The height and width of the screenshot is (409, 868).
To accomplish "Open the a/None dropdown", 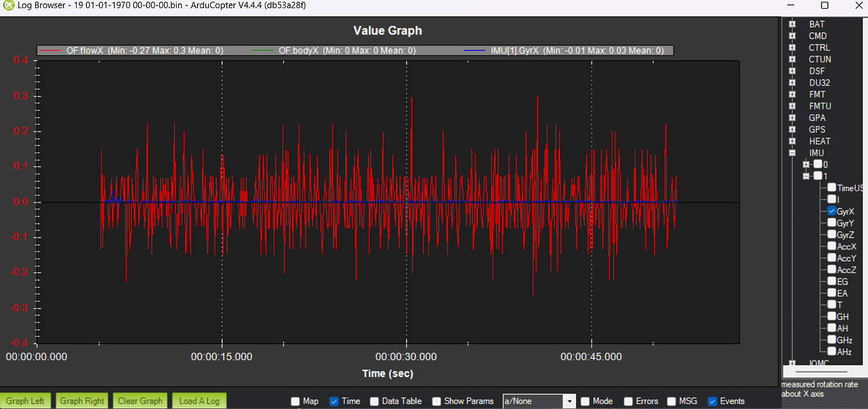I will click(x=570, y=401).
